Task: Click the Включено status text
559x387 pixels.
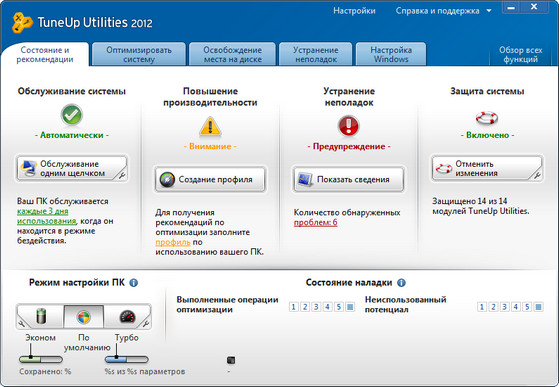Action: pyautogui.click(x=487, y=135)
